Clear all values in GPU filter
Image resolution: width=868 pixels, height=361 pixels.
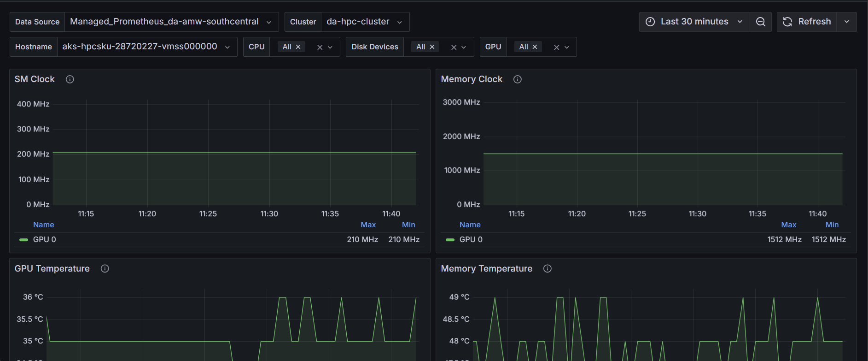click(556, 47)
